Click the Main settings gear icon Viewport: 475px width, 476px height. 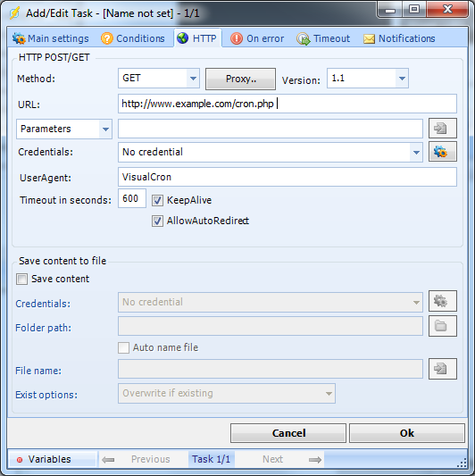pyautogui.click(x=19, y=38)
